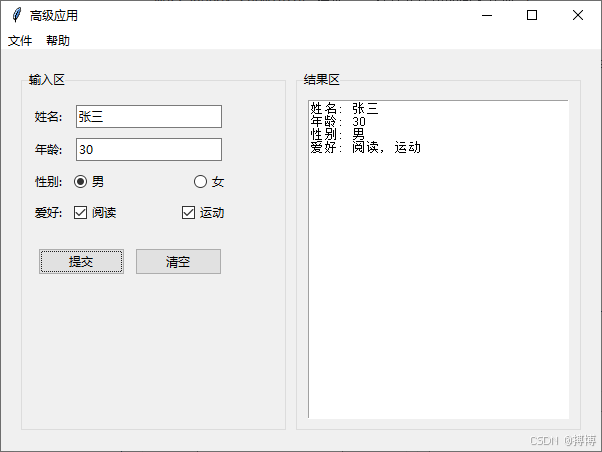602x452 pixels.
Task: Click the 结果区 group title
Action: click(x=322, y=80)
